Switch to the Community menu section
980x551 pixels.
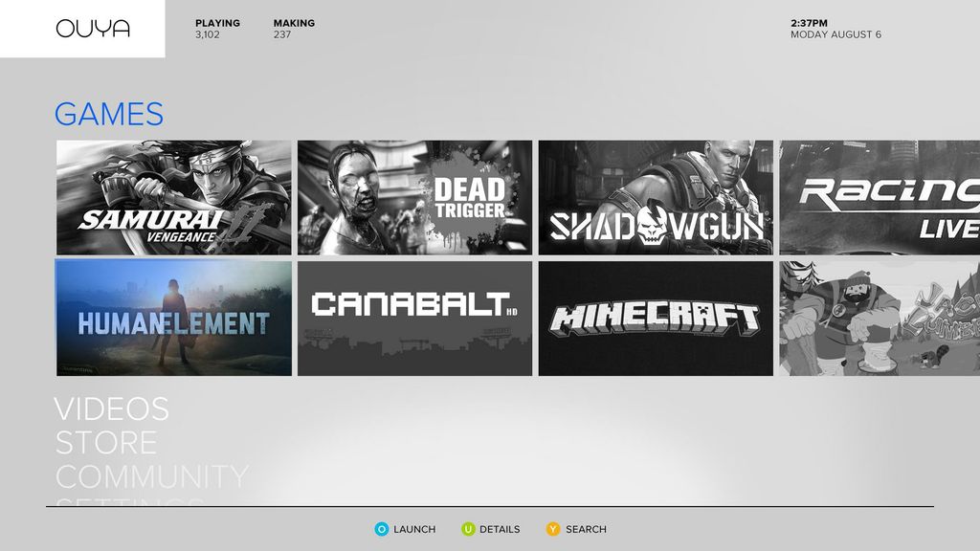point(152,476)
